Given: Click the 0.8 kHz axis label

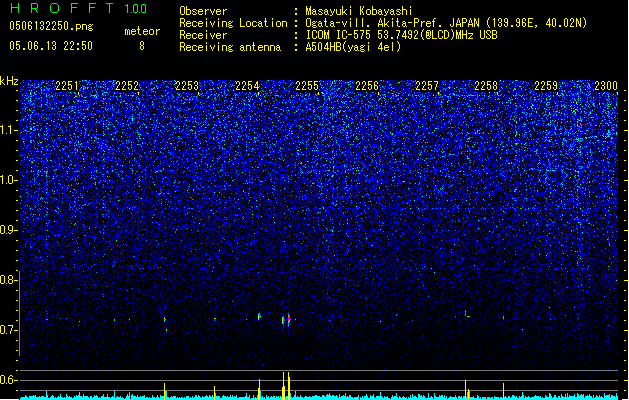Looking at the screenshot, I should pyautogui.click(x=8, y=280).
